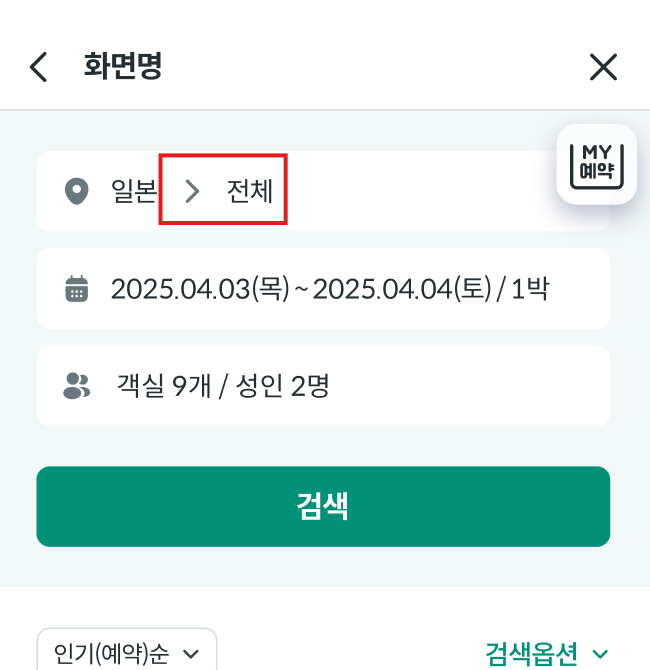
Task: Click the guests people icon
Action: pyautogui.click(x=76, y=386)
